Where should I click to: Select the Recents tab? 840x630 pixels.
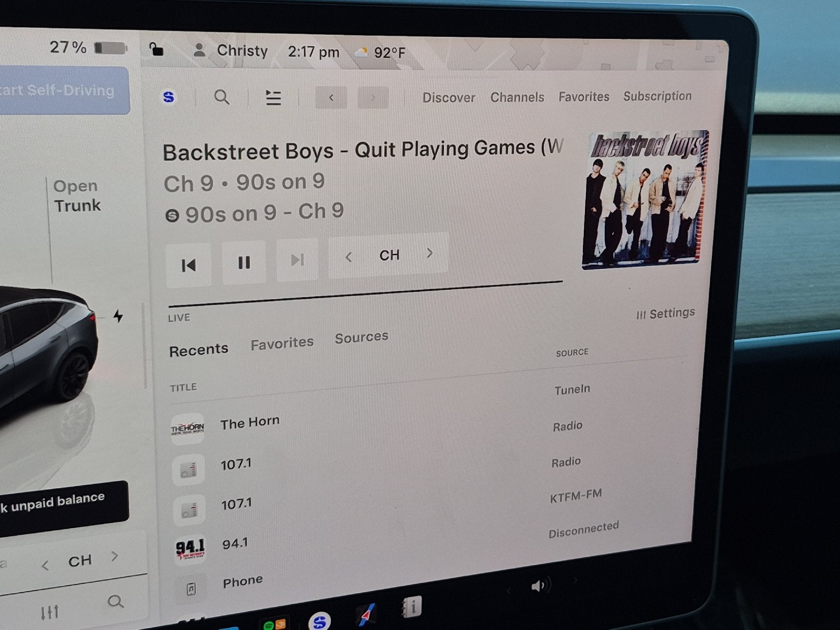tap(198, 350)
